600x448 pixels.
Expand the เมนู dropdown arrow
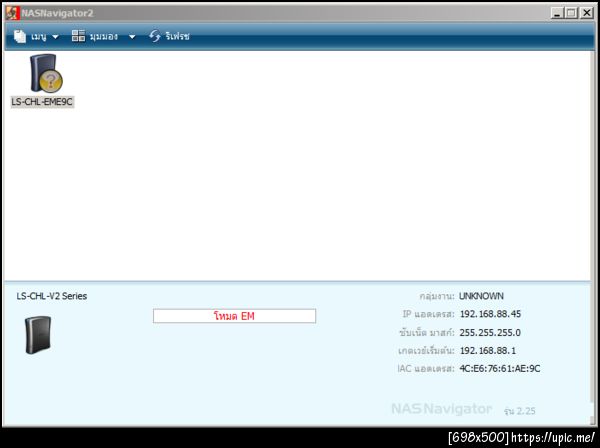coord(55,37)
